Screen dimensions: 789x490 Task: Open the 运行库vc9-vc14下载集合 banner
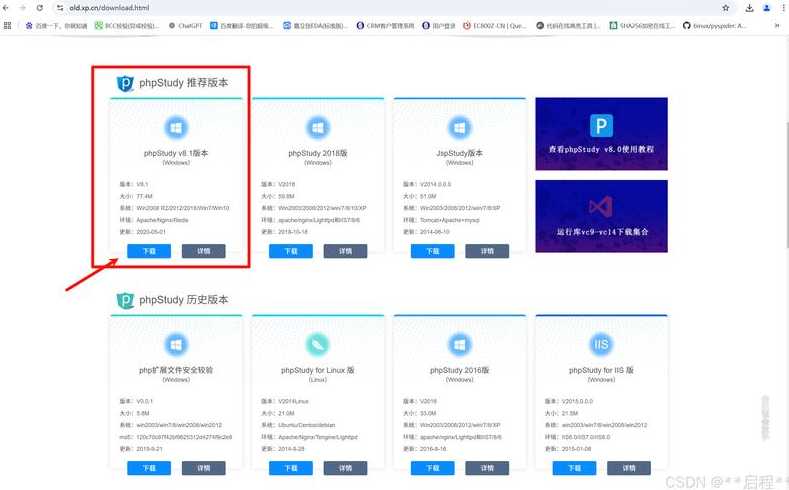601,216
